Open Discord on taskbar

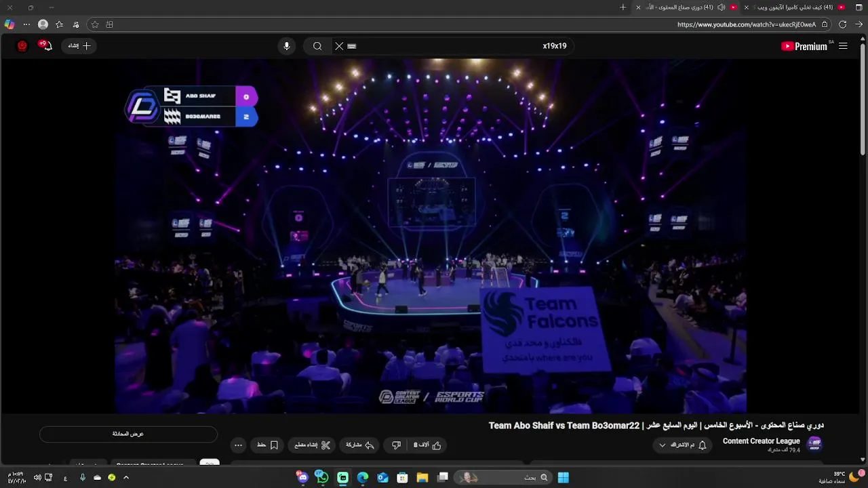pyautogui.click(x=302, y=478)
